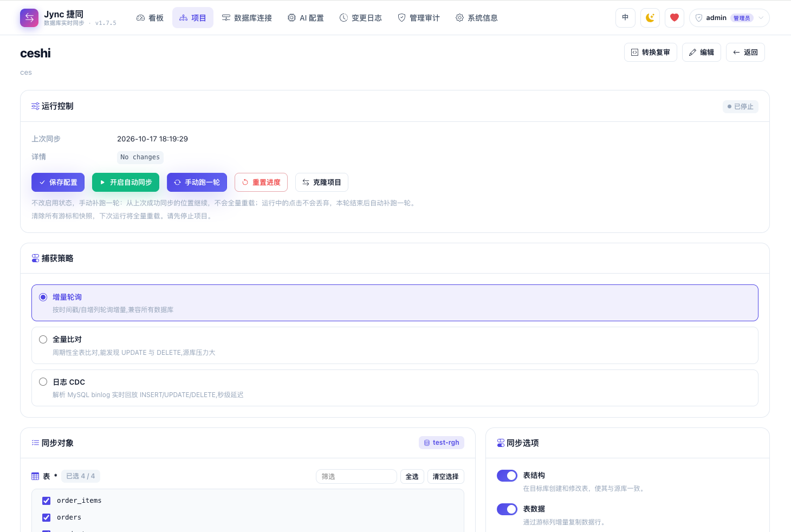
Task: Click the 运行控制 sliders icon
Action: pyautogui.click(x=35, y=106)
